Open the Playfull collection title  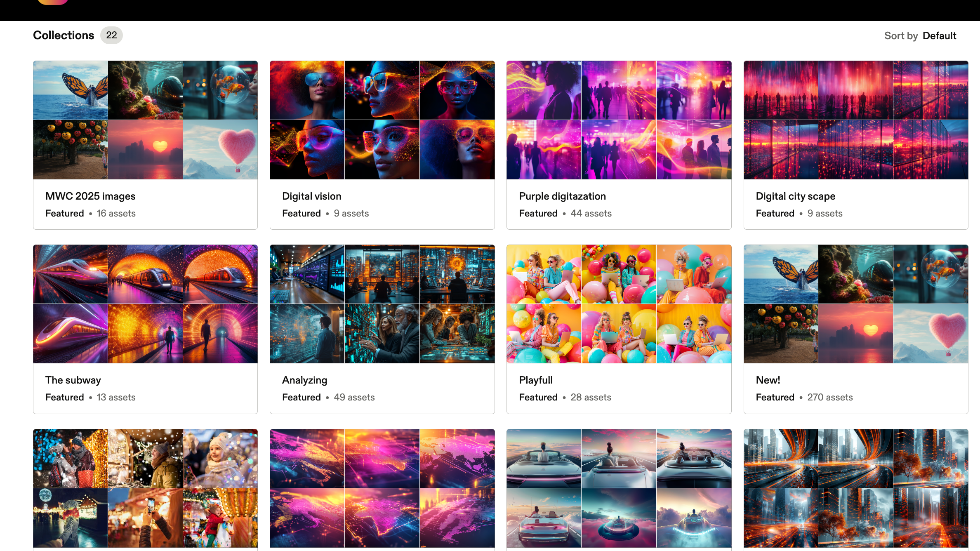pos(535,380)
